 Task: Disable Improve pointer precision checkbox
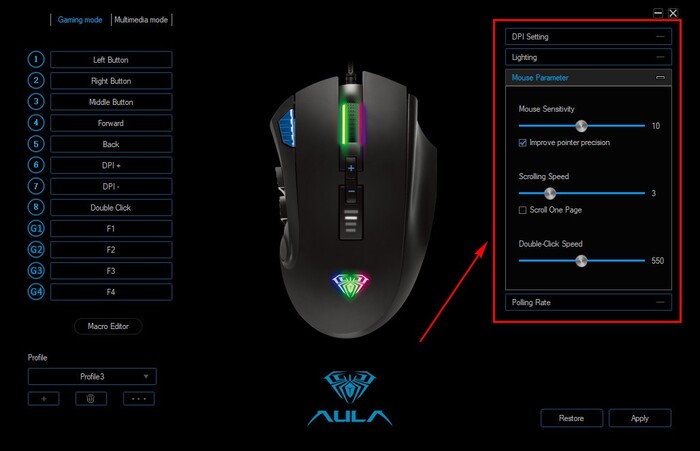point(522,143)
